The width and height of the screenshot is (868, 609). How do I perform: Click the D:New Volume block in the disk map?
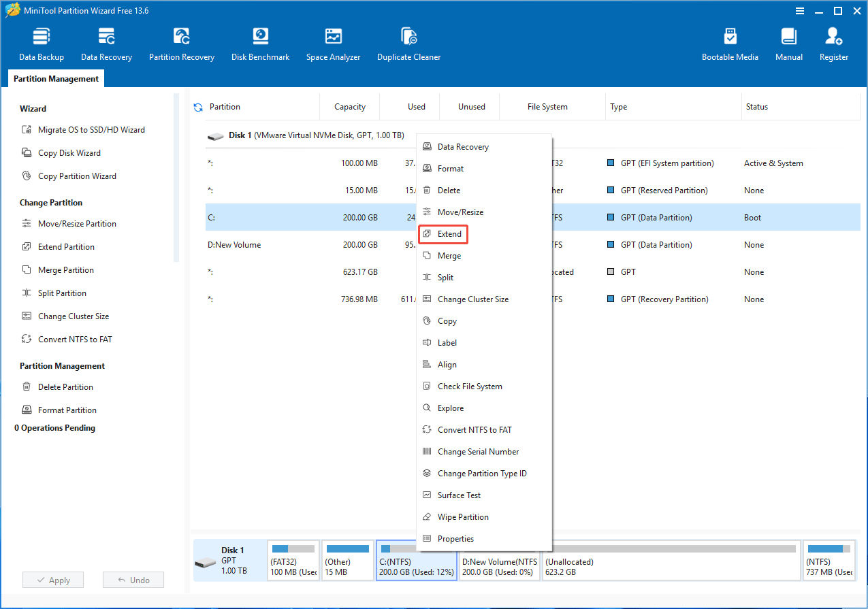click(x=500, y=561)
